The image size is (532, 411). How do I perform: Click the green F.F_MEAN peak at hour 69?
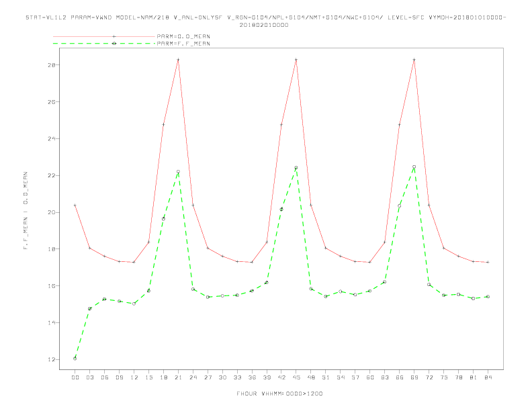click(414, 167)
